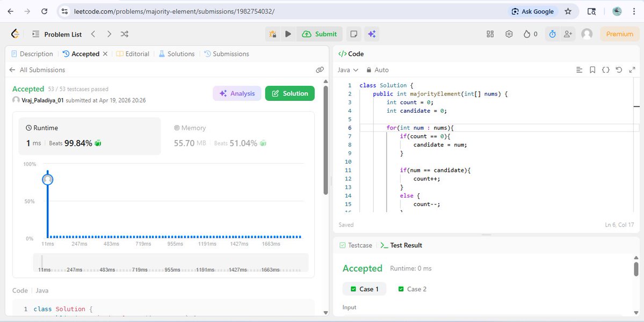Select the Runtime card

coord(90,136)
